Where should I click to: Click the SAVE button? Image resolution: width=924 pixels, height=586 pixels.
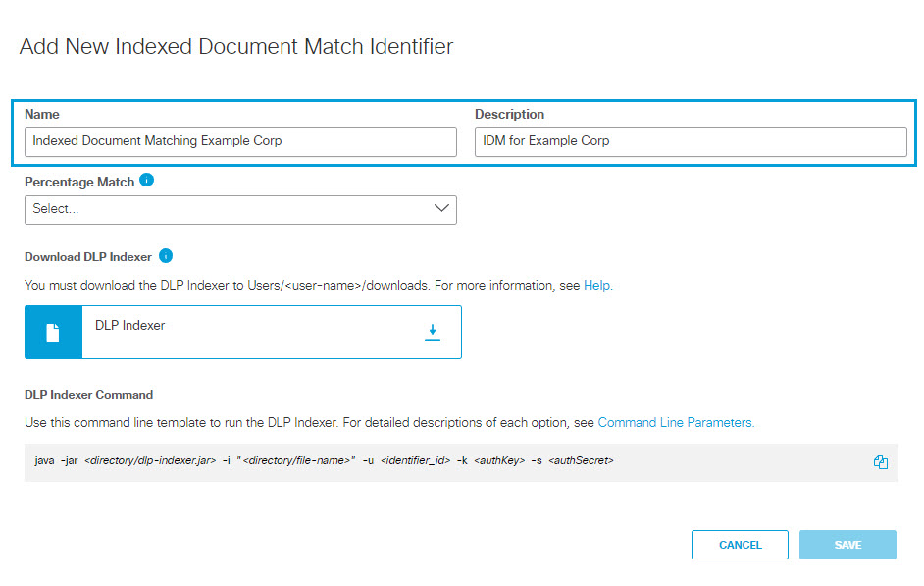(x=847, y=545)
